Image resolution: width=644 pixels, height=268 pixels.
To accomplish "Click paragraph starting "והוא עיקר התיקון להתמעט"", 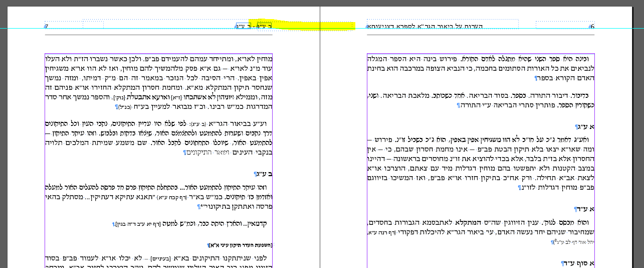I will tap(158, 197).
